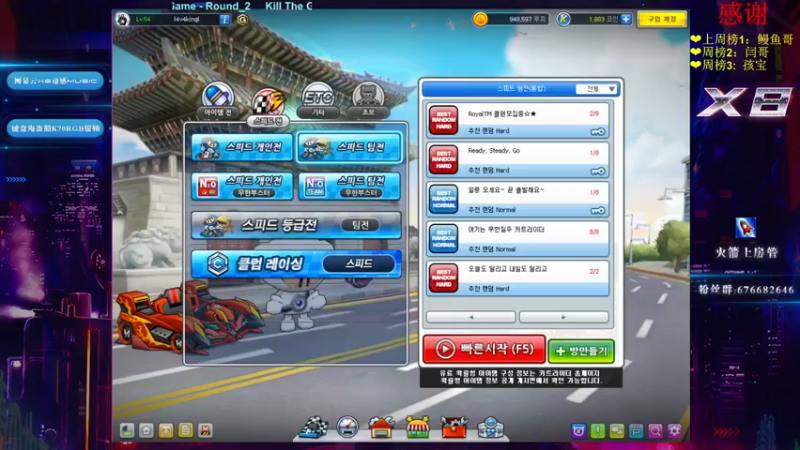Open the room filter dropdown 전체
Image resolution: width=800 pixels, height=450 pixels.
pyautogui.click(x=596, y=89)
